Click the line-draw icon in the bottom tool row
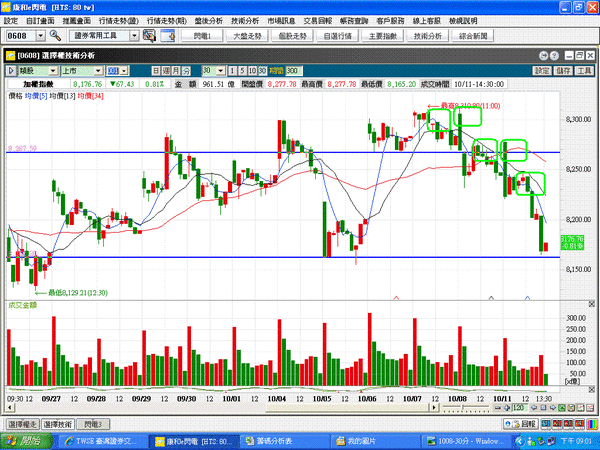 click(x=580, y=408)
